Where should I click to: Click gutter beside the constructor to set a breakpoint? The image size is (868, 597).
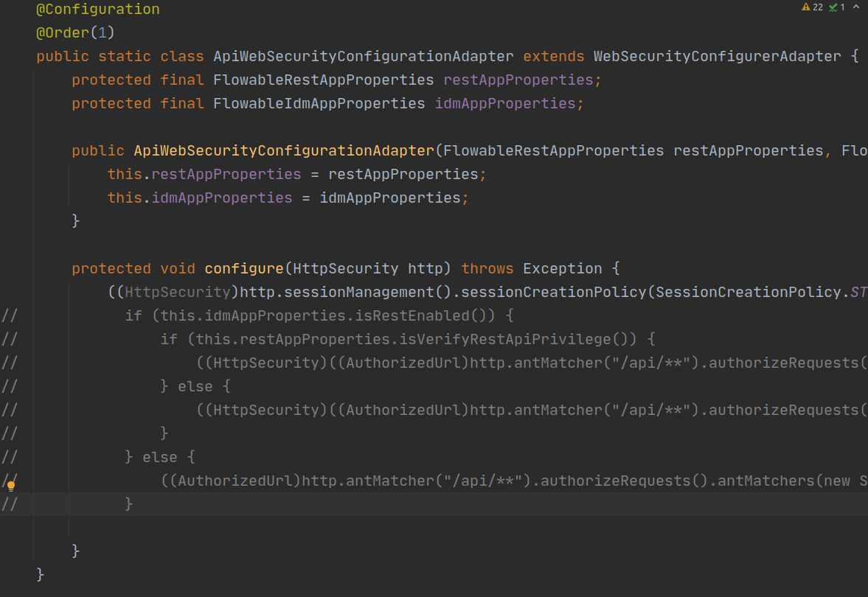pyautogui.click(x=22, y=150)
